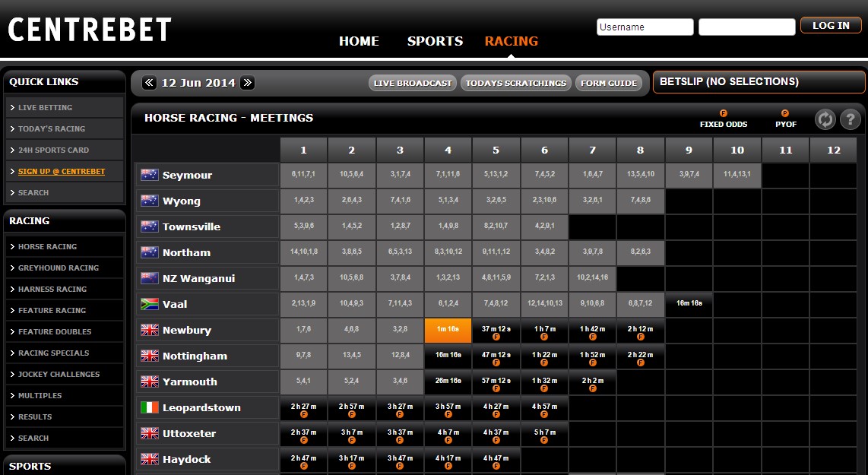Open Greyhound Racing in the sidebar
This screenshot has width=868, height=475.
tap(64, 268)
